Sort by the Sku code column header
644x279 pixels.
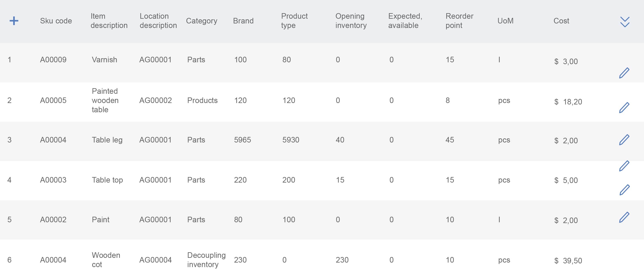[56, 21]
